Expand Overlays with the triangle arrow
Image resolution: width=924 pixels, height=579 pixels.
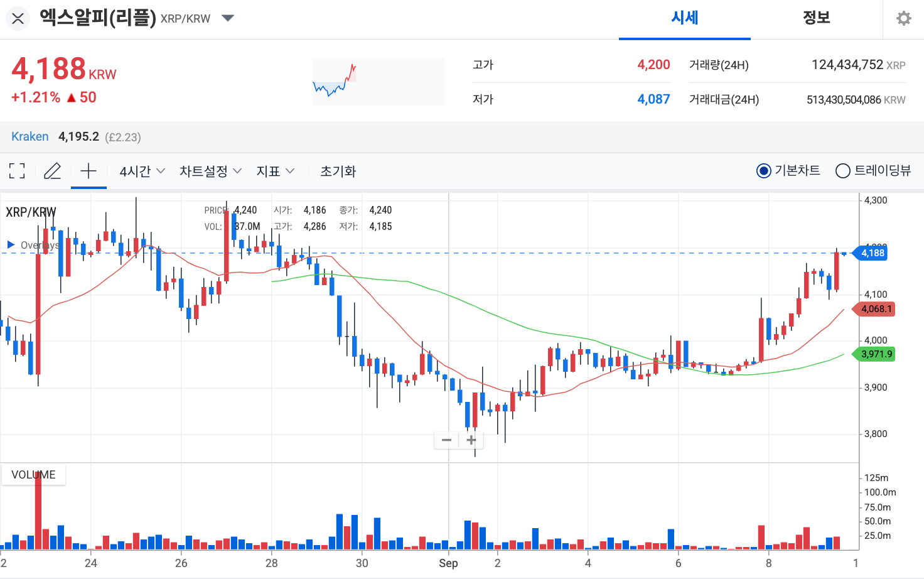11,244
